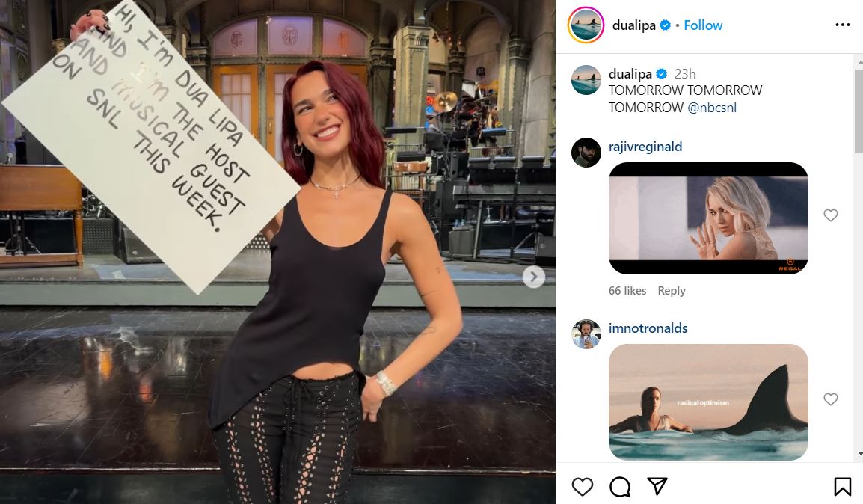Screen dimensions: 863x504
Task: Open the blonde woman GIF in comment
Action: coord(708,218)
